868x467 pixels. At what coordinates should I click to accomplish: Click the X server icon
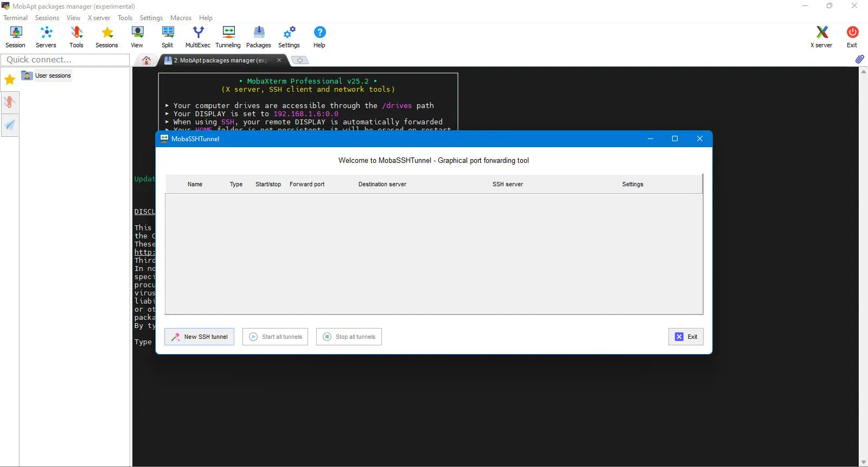click(821, 37)
